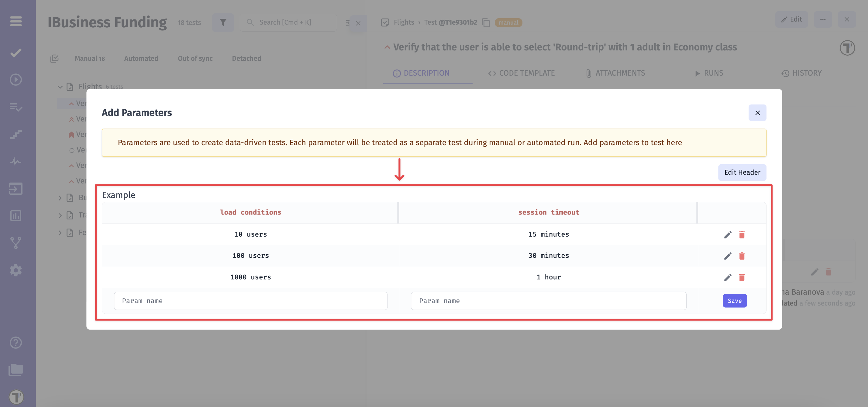Collapse the Flights test suite
This screenshot has width=868, height=407.
point(60,87)
